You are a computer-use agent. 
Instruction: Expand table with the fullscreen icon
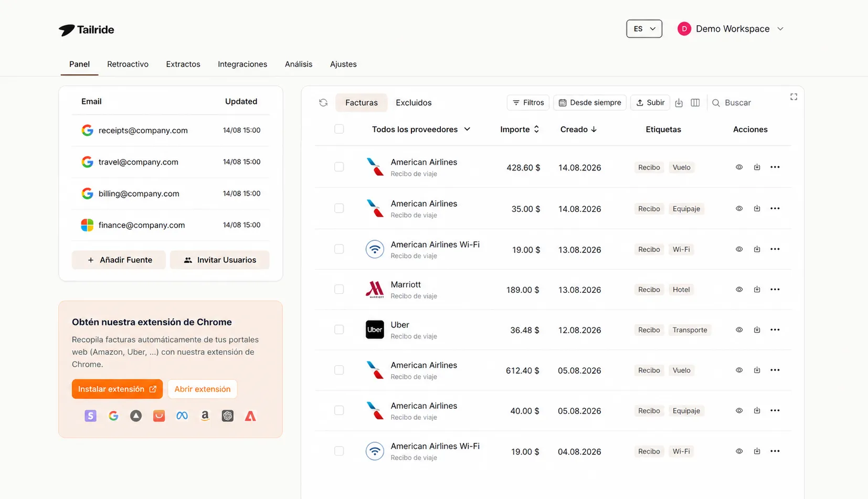pyautogui.click(x=793, y=97)
